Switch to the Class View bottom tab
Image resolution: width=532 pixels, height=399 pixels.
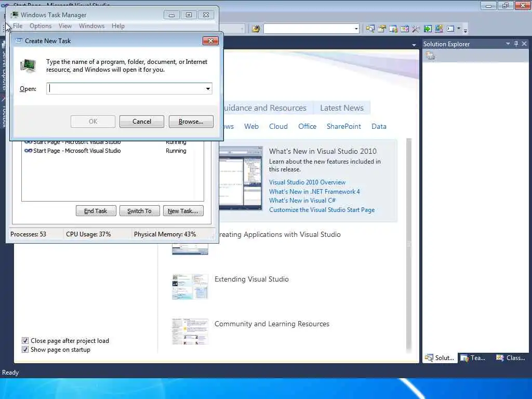click(x=511, y=357)
